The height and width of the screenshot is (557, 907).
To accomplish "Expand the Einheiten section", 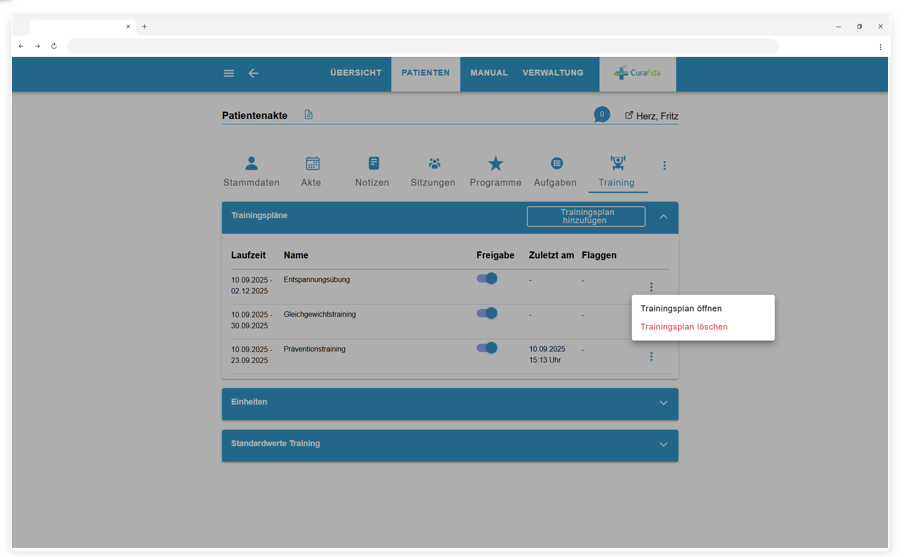I will 663,403.
